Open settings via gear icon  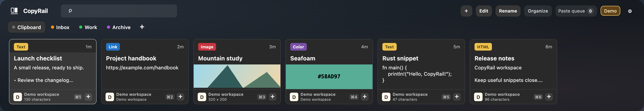(x=630, y=11)
